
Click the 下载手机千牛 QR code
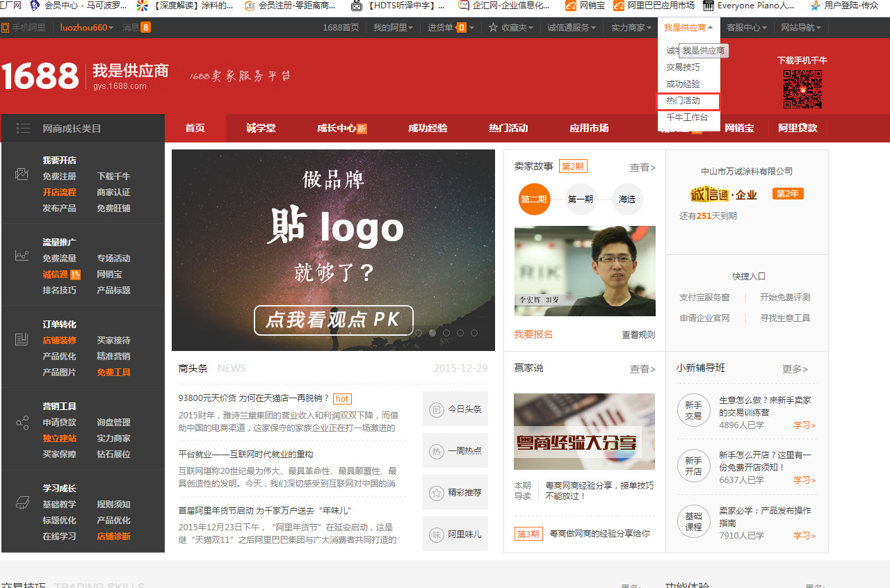click(x=802, y=89)
